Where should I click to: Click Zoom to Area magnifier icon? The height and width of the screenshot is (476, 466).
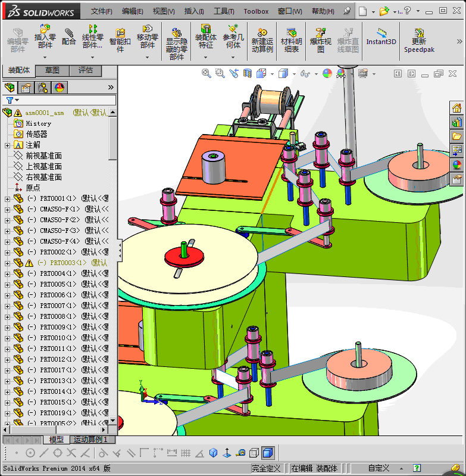[220, 73]
